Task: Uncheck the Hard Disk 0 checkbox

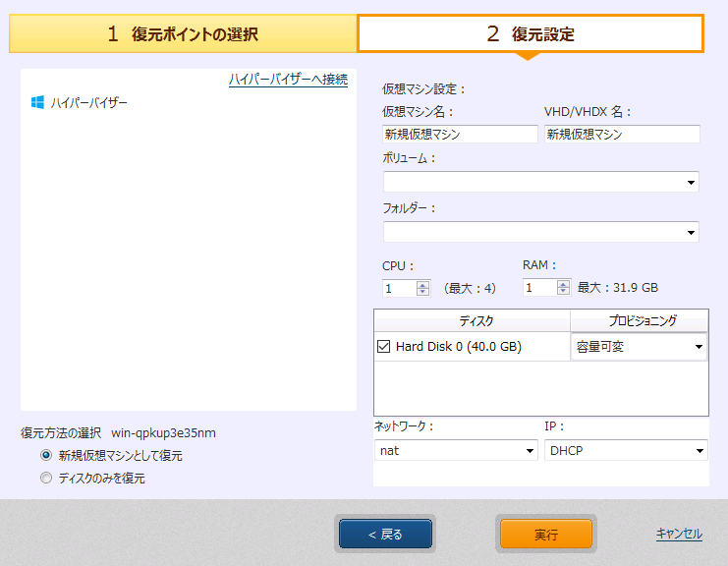Action: point(384,347)
